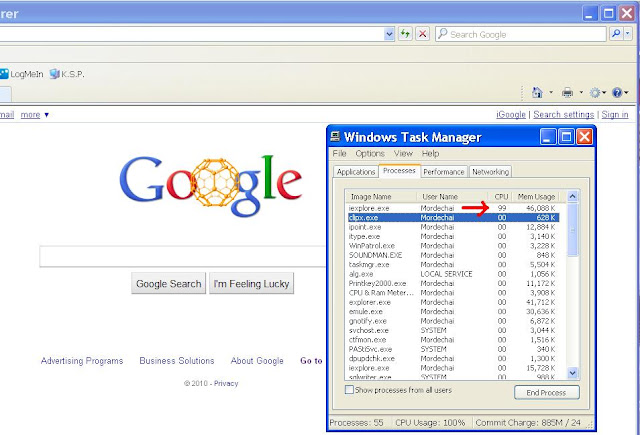Expand the address bar dropdown arrow
Screen dimensions: 640x435
coord(389,34)
